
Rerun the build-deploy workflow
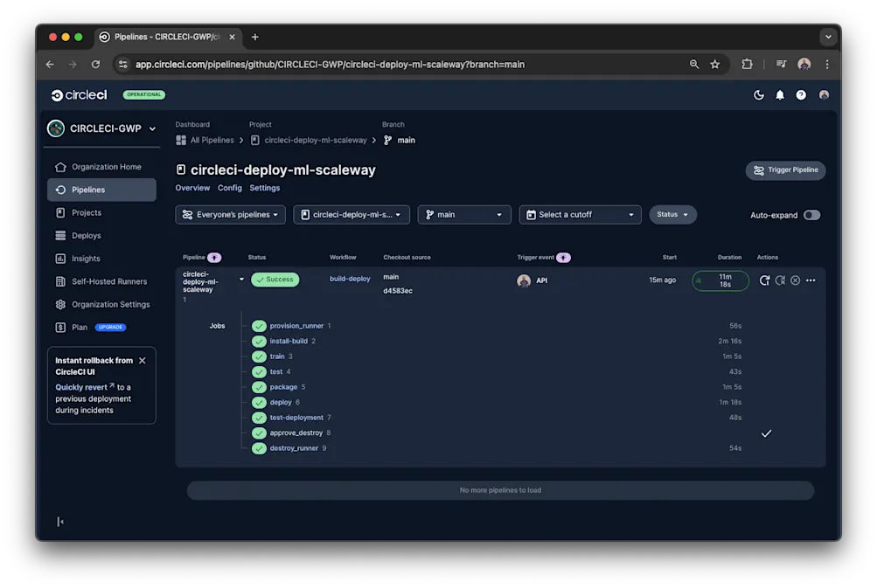click(x=764, y=280)
